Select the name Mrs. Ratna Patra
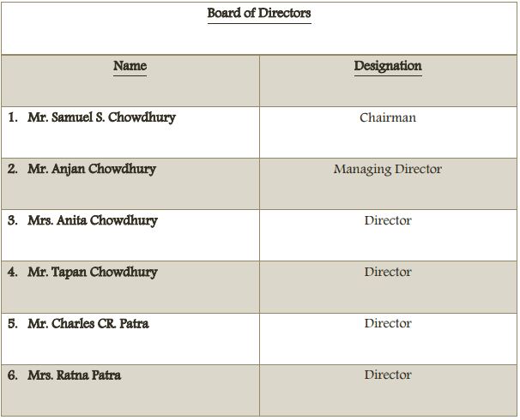This screenshot has height=420, width=520. [x=75, y=375]
